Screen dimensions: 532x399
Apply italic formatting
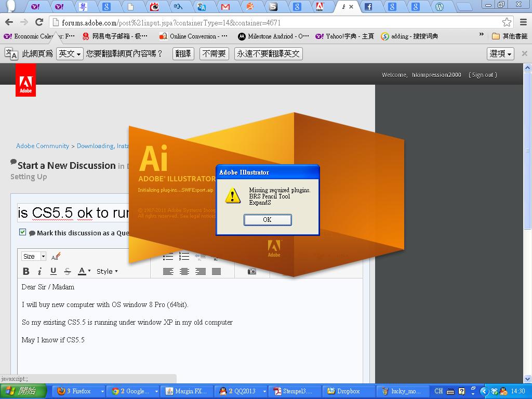click(x=39, y=271)
